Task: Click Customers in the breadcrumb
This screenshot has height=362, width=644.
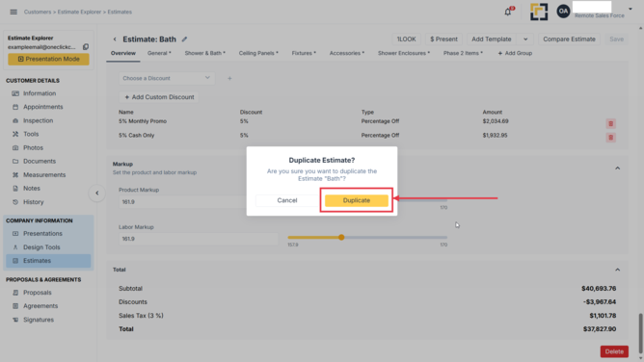Action: pos(38,12)
